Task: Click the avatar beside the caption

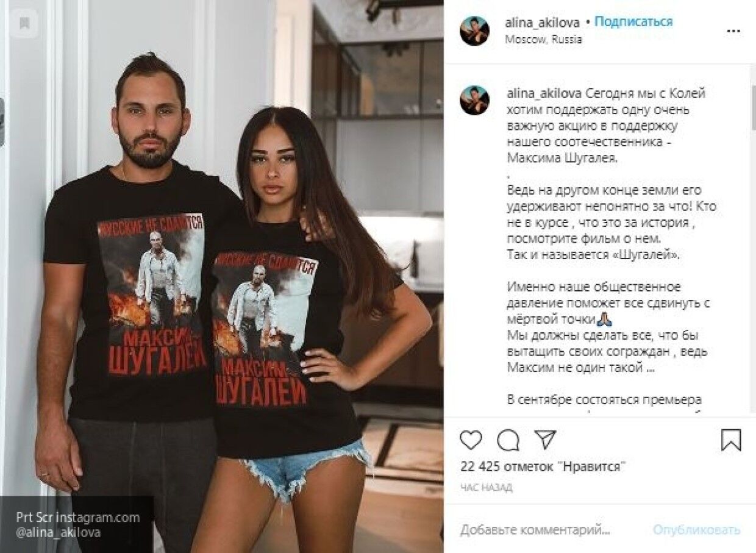Action: click(x=474, y=101)
